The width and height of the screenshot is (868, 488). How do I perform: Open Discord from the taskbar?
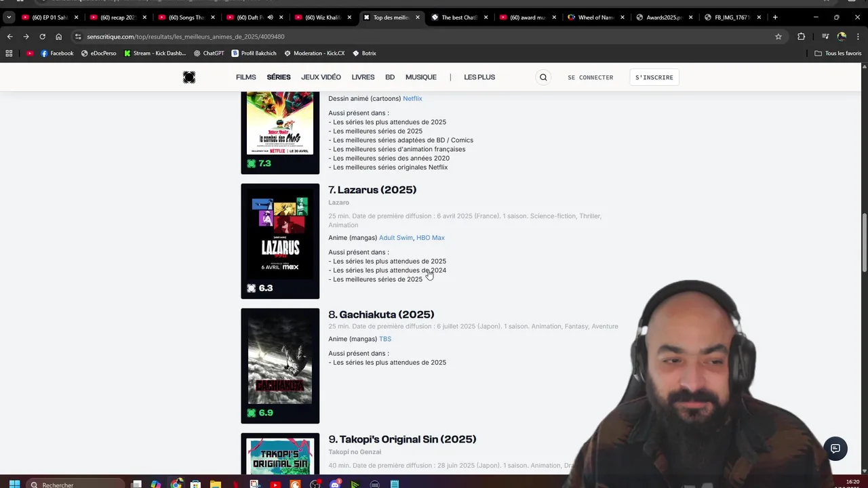334,484
